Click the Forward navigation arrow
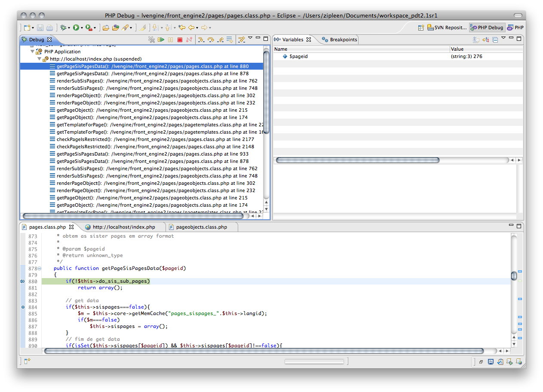The width and height of the screenshot is (543, 392). 204,28
